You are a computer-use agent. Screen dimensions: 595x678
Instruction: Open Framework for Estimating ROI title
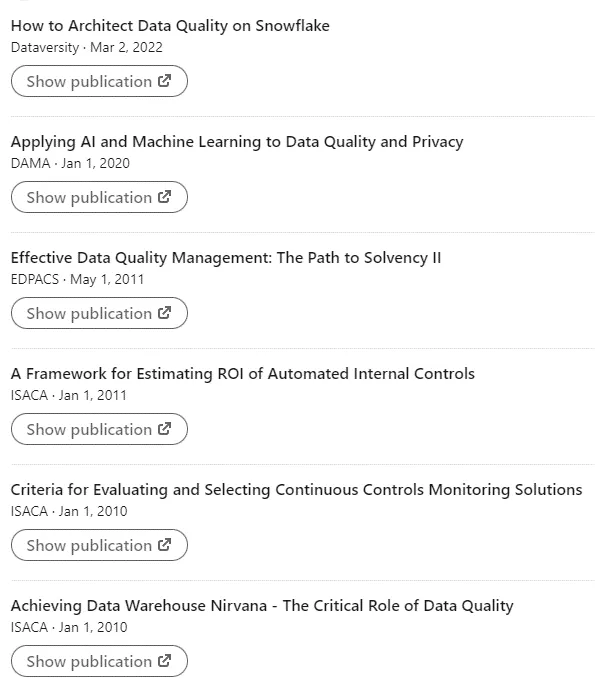(243, 374)
